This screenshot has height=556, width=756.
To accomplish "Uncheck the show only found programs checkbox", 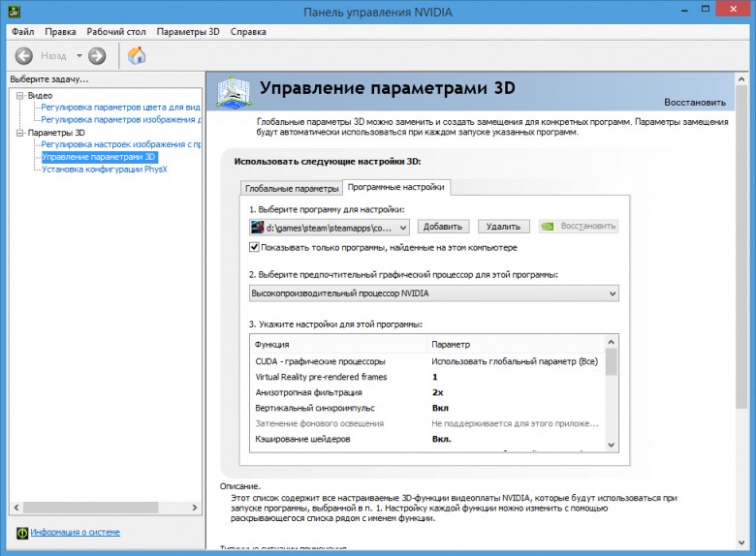I will 254,248.
